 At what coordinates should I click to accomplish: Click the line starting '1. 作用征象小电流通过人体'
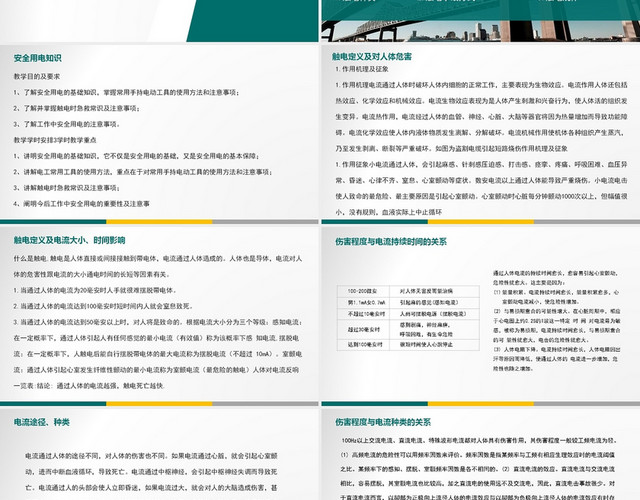click(x=481, y=164)
